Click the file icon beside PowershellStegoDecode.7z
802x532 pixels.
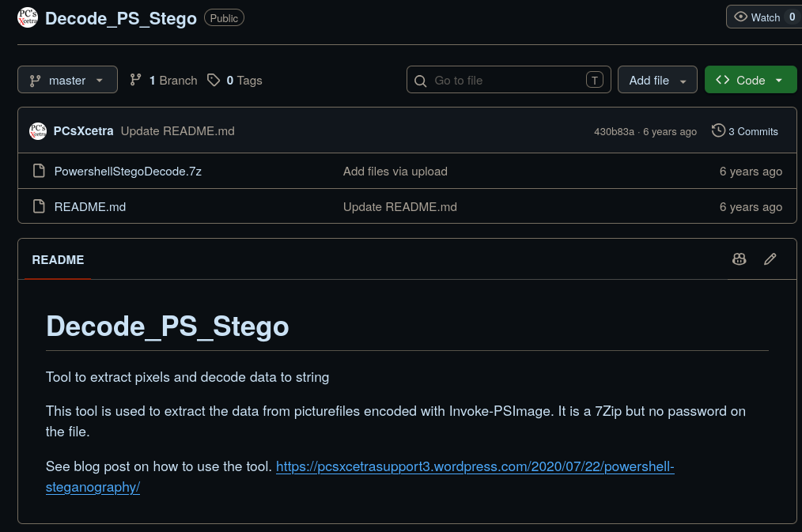[x=39, y=171]
